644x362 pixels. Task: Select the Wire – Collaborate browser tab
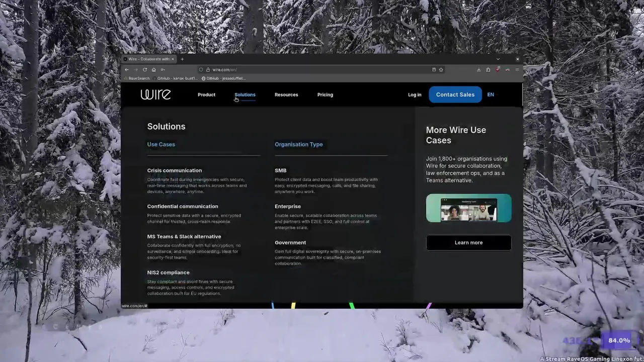[x=148, y=59]
